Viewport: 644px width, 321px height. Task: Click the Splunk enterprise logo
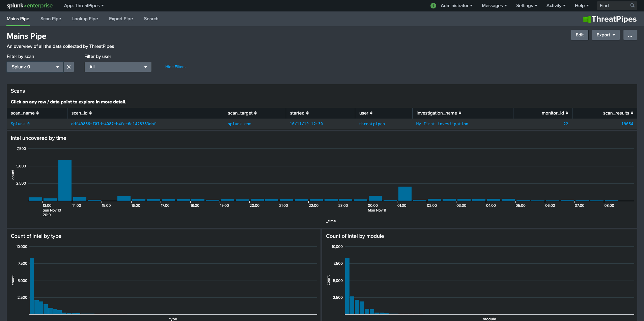click(x=30, y=6)
